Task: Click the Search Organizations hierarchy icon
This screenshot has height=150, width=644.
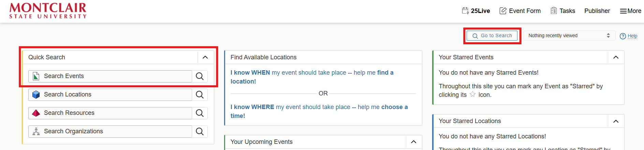Action: coord(36,131)
